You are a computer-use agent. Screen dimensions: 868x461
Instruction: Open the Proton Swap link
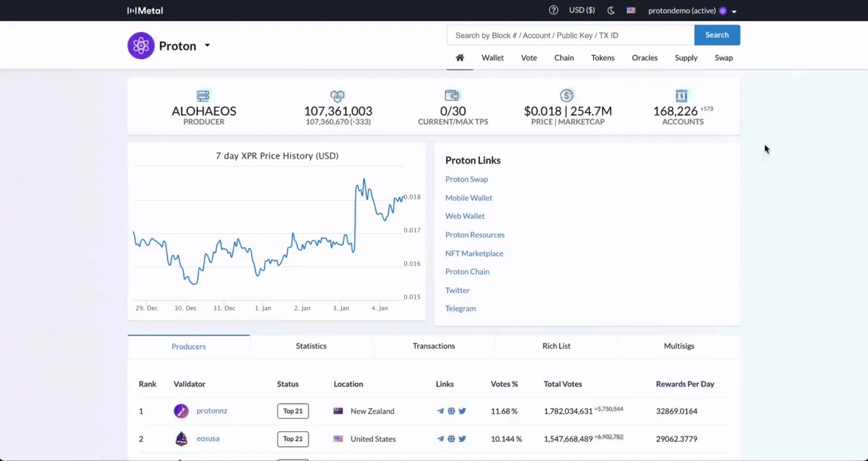[467, 179]
